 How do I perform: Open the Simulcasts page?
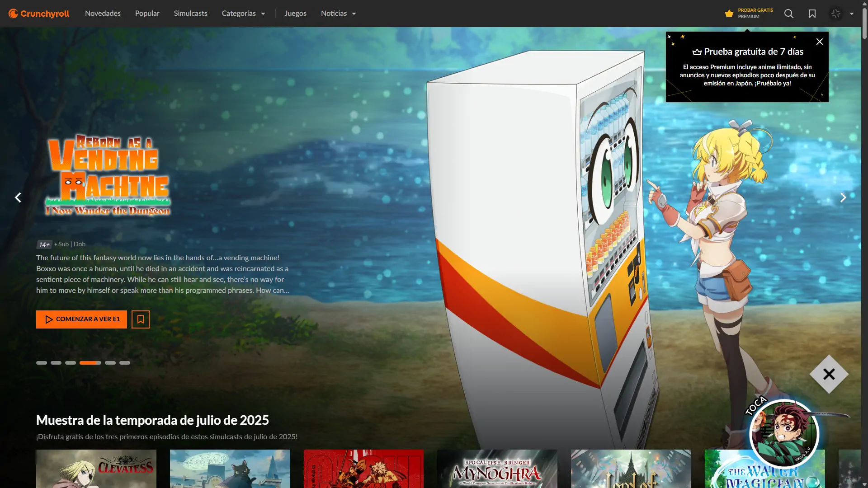click(x=190, y=14)
